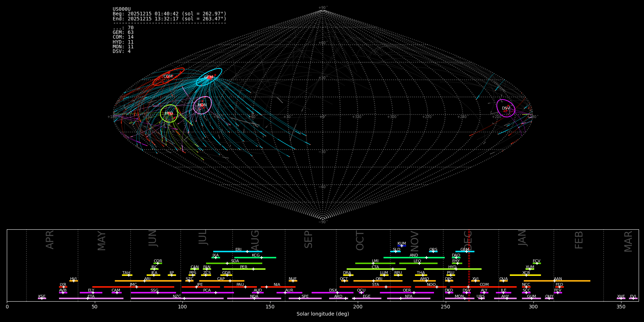
Task: Click the XCB shower label in timeline
Action: coord(526,273)
